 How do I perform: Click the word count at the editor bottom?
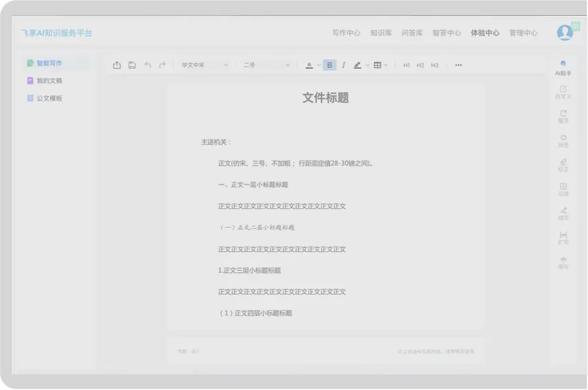[x=188, y=351]
